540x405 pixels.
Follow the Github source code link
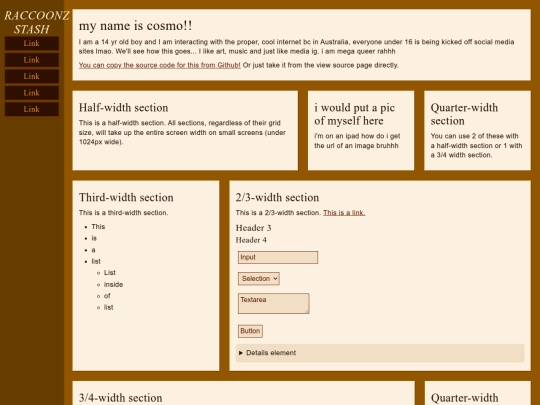[159, 65]
